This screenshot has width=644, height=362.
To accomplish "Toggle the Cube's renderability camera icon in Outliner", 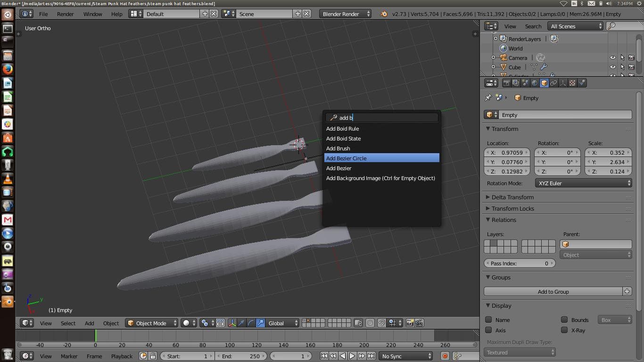I will pos(632,67).
